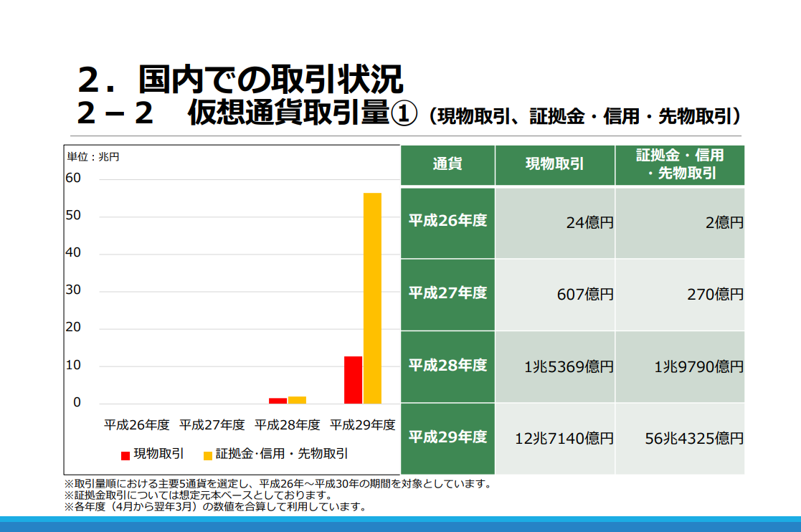801x532 pixels.
Task: Click the small yellow bar for 平成28年度
Action: click(x=297, y=399)
